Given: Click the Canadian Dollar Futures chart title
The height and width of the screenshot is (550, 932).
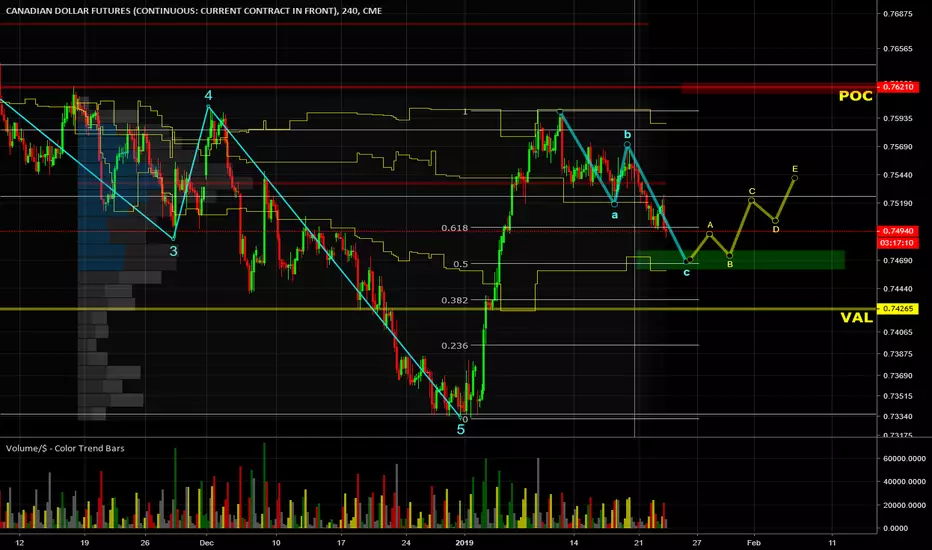Looking at the screenshot, I should coord(194,11).
